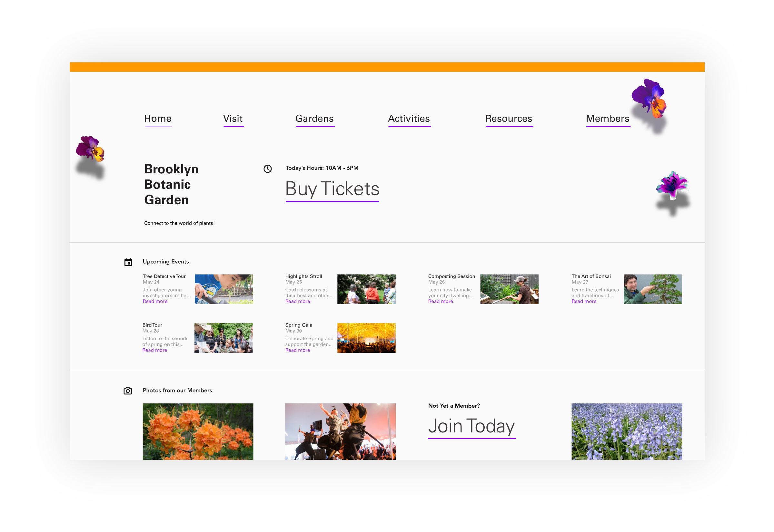Open the Composting Session event photo
Viewport: 774px width, 532px height.
(509, 289)
